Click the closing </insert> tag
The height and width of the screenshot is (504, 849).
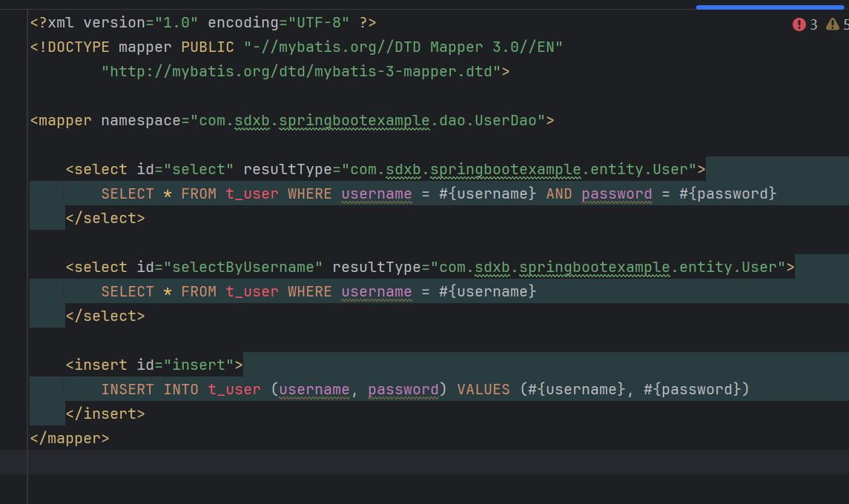pyautogui.click(x=105, y=414)
